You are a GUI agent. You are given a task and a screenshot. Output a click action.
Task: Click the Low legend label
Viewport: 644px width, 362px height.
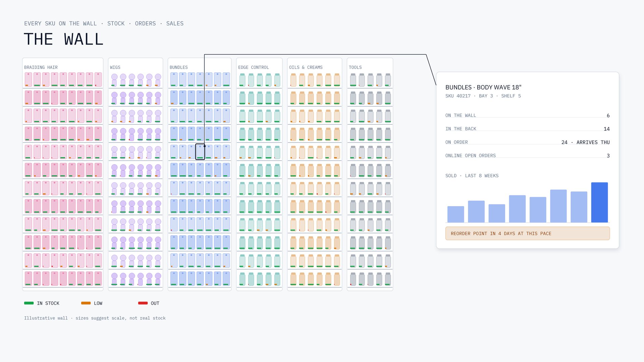[98, 303]
